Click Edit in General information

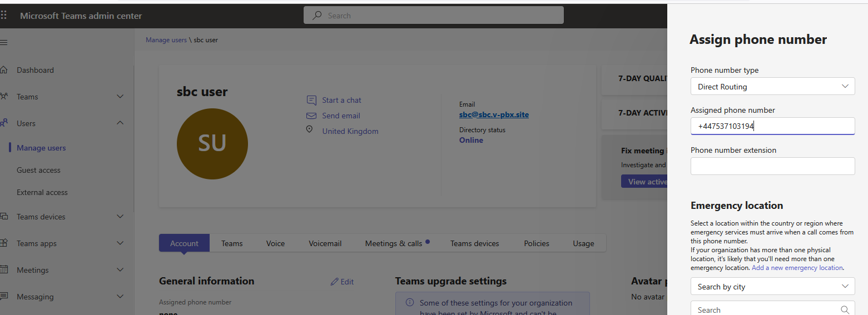tap(342, 282)
